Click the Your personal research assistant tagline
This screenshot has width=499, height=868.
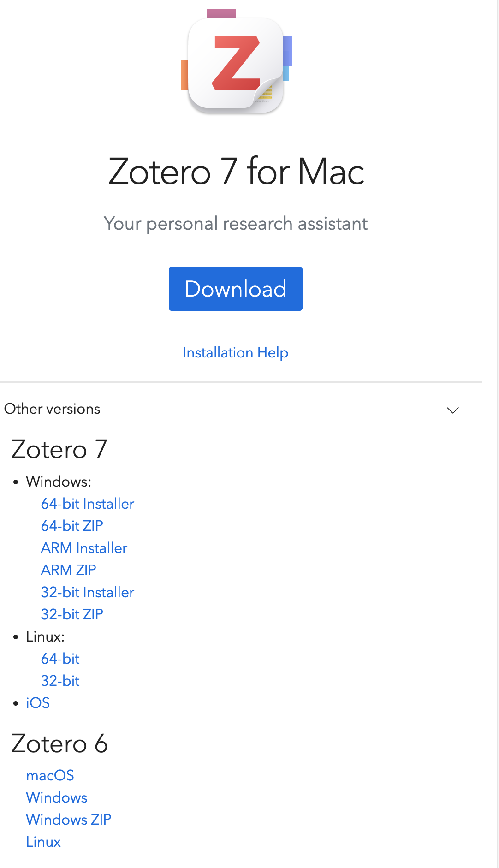click(x=236, y=224)
